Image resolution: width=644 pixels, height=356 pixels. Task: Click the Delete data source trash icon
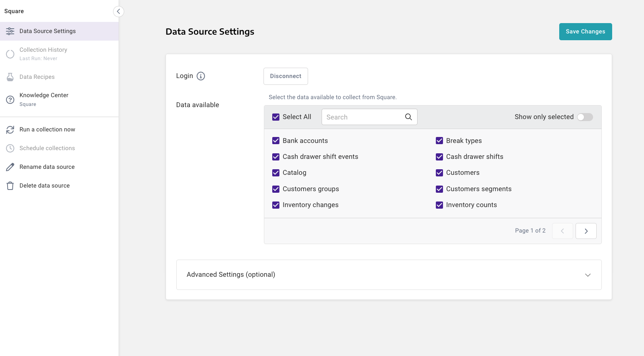10,186
